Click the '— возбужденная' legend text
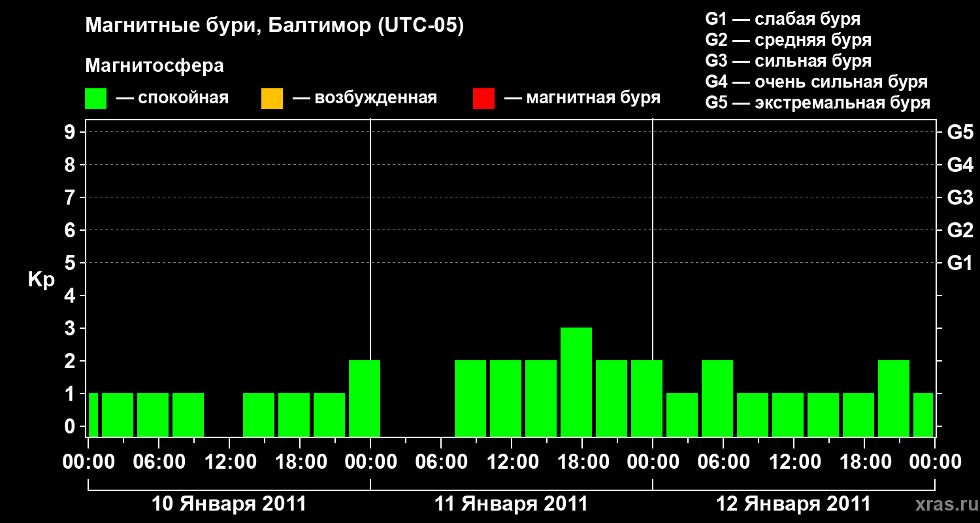980x523 pixels. pyautogui.click(x=365, y=99)
